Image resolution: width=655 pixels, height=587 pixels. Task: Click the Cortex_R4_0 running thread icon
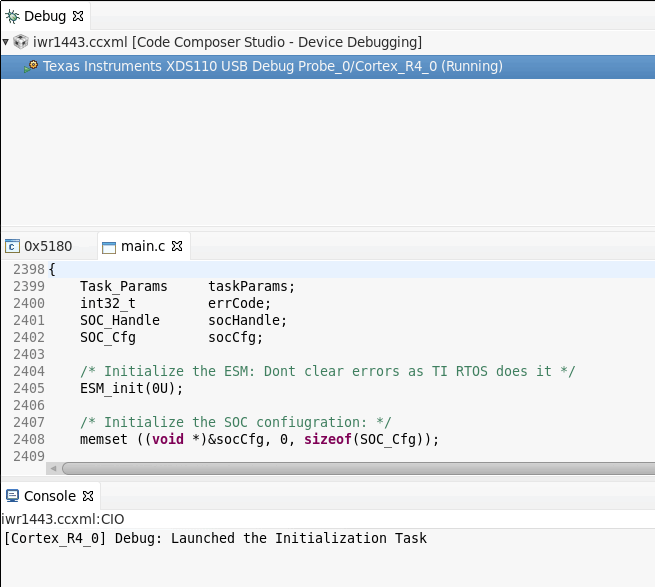[31, 67]
